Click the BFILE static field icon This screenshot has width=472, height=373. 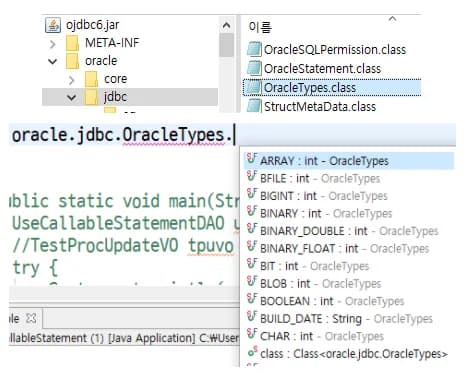(252, 177)
